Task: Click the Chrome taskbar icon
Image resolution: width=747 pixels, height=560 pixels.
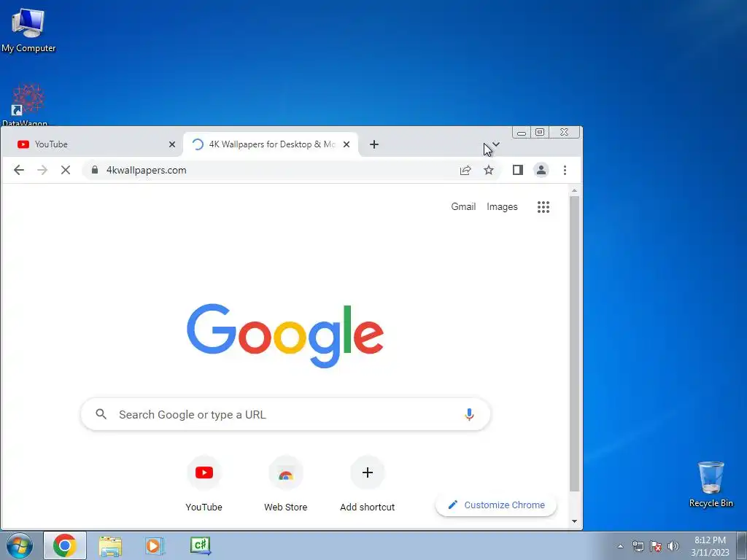Action: point(65,545)
